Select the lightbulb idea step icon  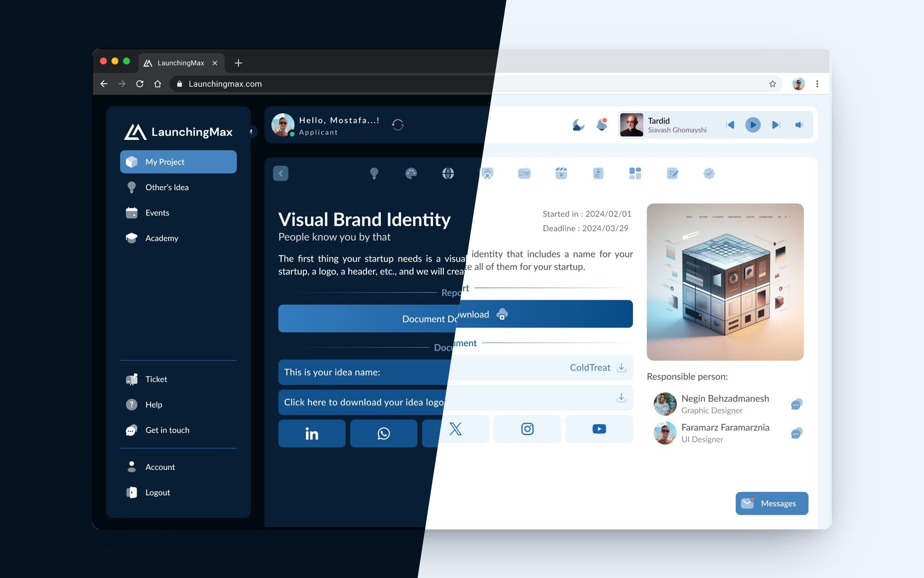click(x=374, y=173)
